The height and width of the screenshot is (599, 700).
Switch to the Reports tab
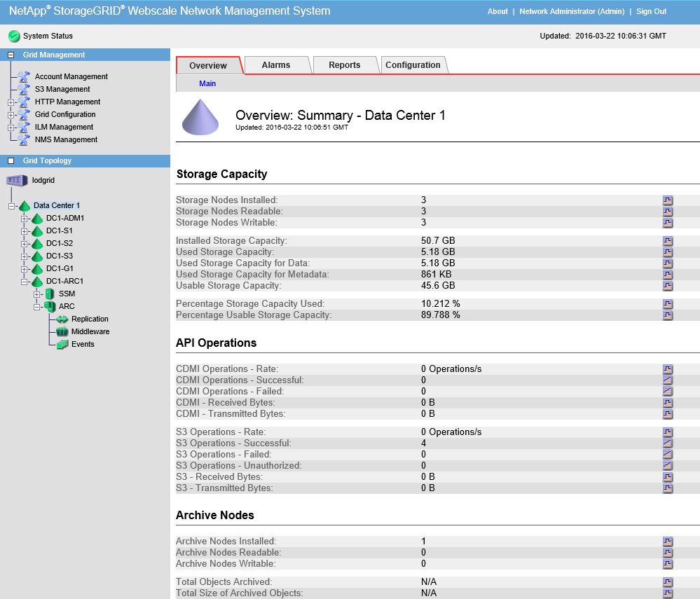pyautogui.click(x=345, y=65)
